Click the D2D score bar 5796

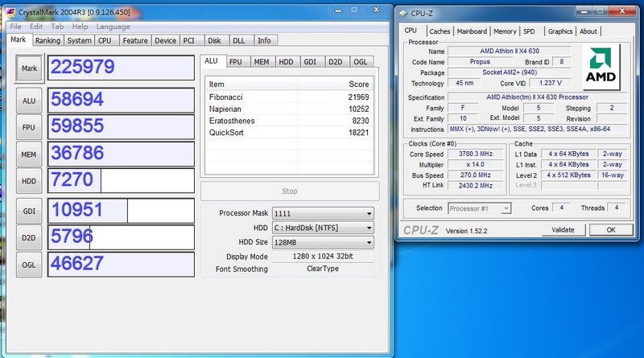click(x=122, y=237)
